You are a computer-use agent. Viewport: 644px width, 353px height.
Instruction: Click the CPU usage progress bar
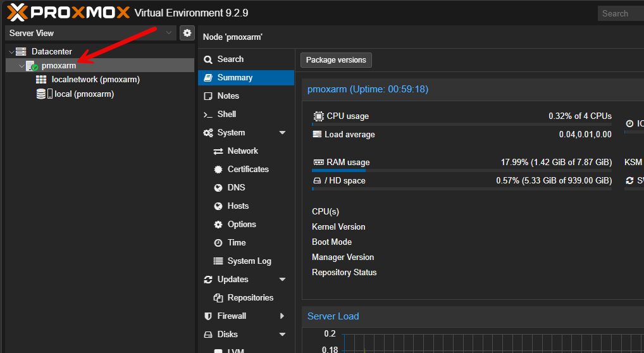(x=462, y=124)
